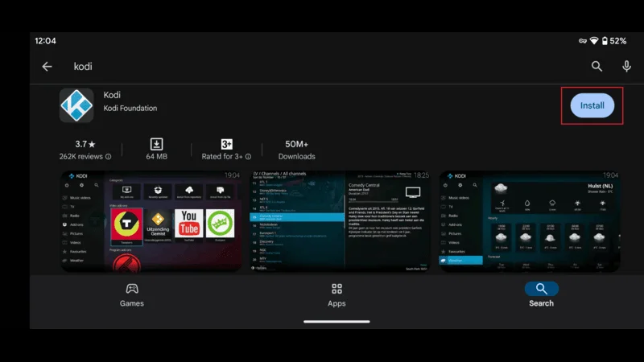
Task: Open the Kodi app icon
Action: (76, 105)
